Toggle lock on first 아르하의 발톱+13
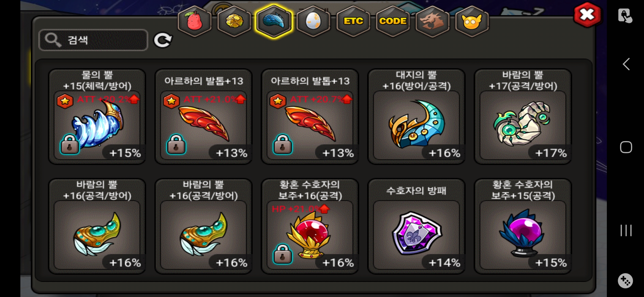This screenshot has height=297, width=644. [x=176, y=144]
